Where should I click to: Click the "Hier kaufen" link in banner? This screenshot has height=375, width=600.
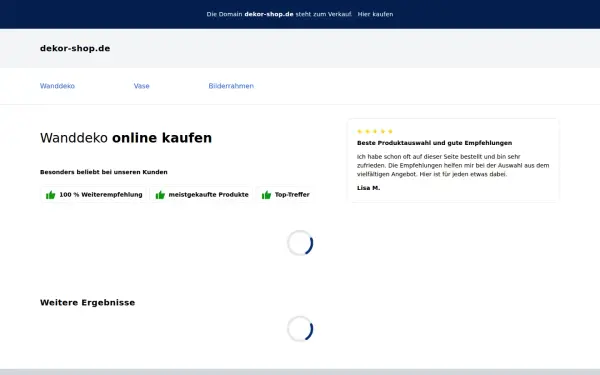coord(375,14)
